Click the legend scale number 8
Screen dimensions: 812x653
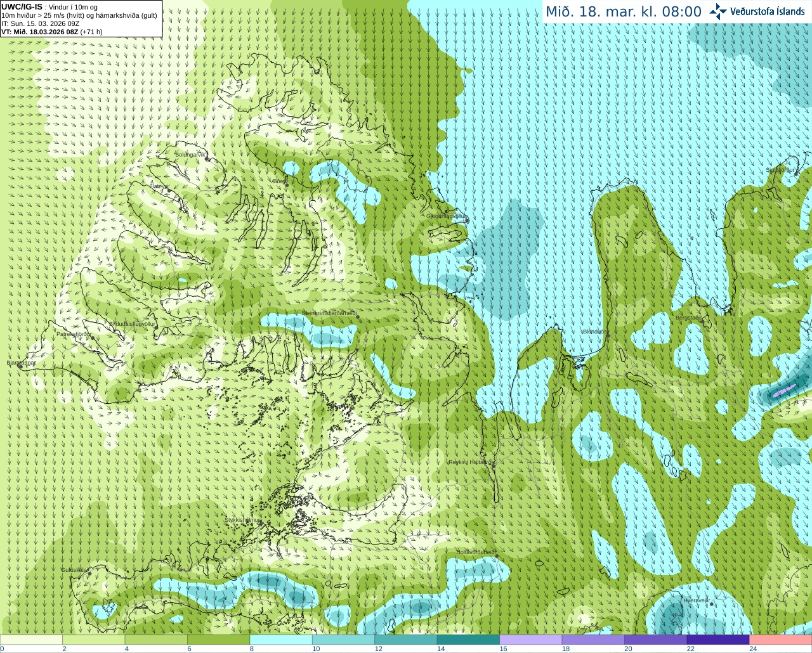252,649
